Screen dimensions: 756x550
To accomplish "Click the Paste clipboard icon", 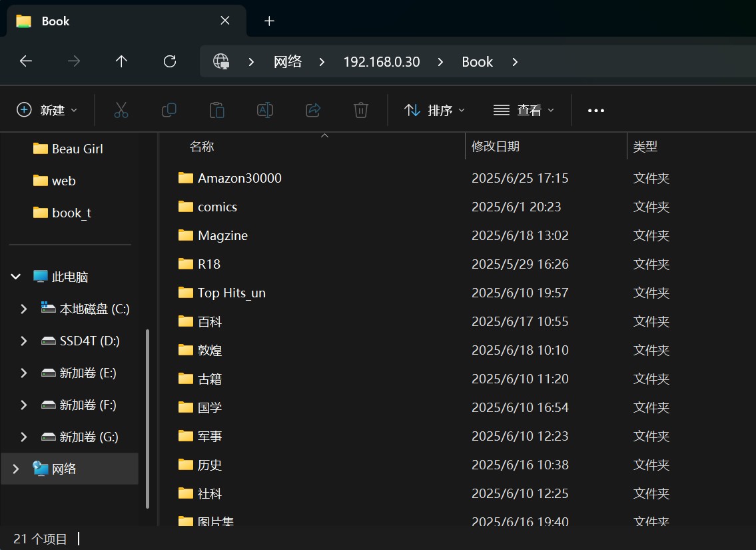I will coord(217,110).
